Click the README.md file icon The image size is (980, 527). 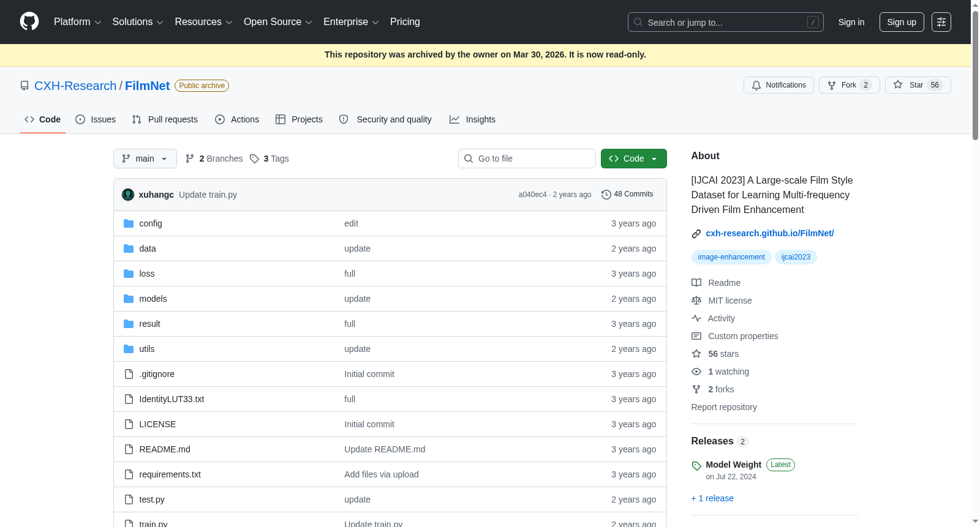pyautogui.click(x=129, y=449)
